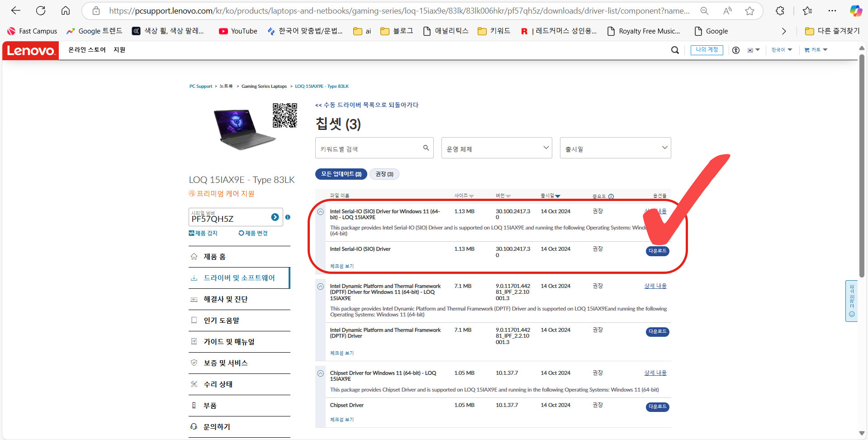Screen dimensions: 868x440
Task: Download Intel DPTF Driver
Action: point(657,332)
